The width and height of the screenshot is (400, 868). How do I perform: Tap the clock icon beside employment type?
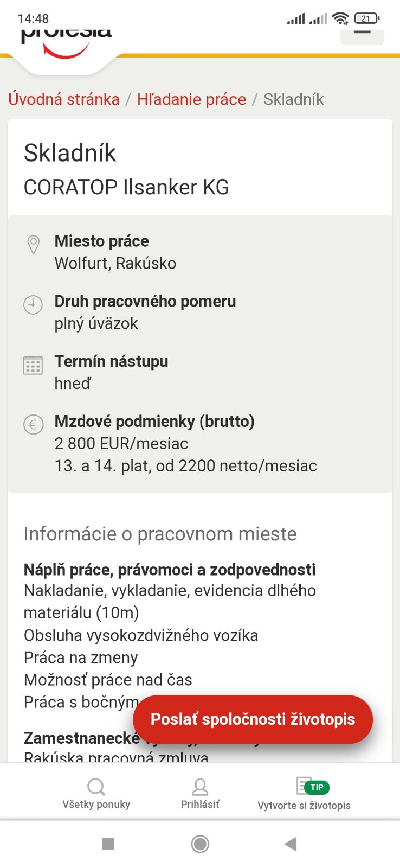click(x=33, y=304)
